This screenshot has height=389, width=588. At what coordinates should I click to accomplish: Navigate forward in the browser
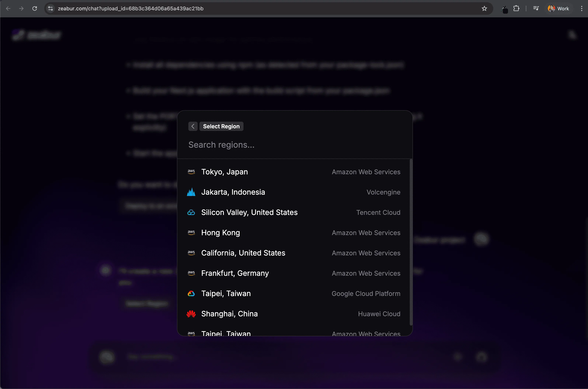[21, 8]
